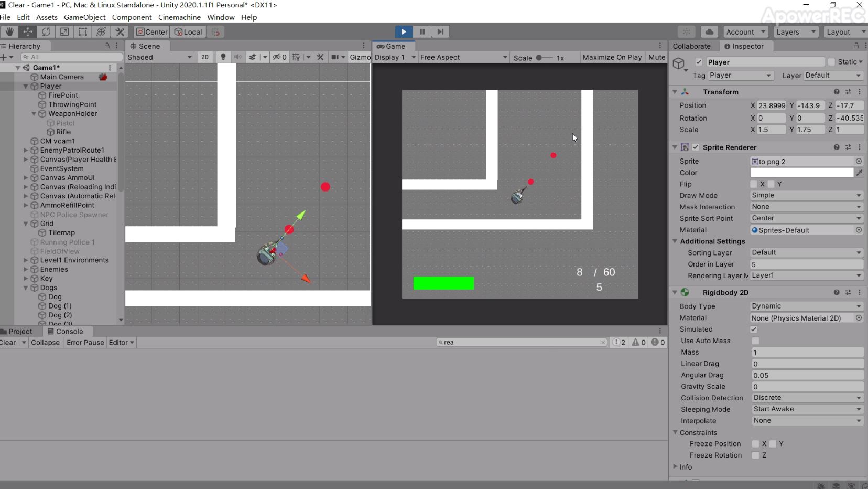Toggle grid snapping icon in toolbar

[x=216, y=31]
